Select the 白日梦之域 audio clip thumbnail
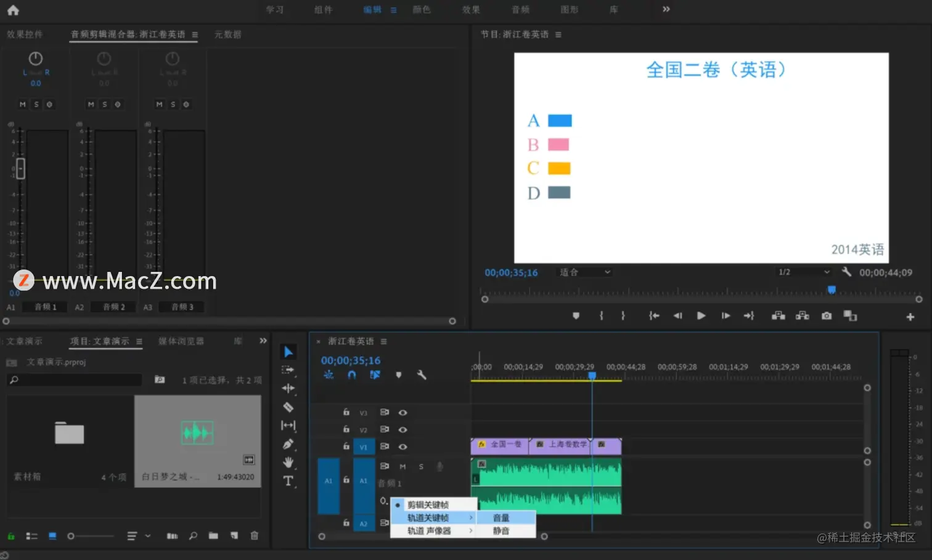The image size is (932, 560). pos(198,433)
